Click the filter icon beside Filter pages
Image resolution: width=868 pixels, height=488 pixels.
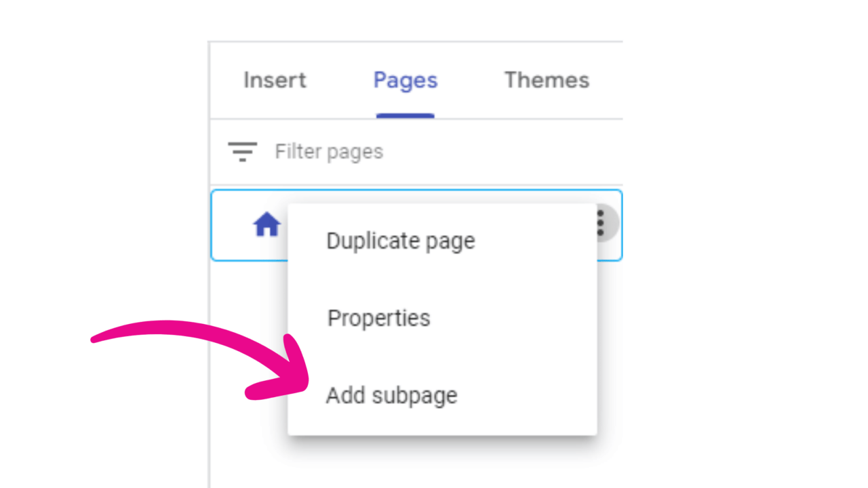coord(242,152)
